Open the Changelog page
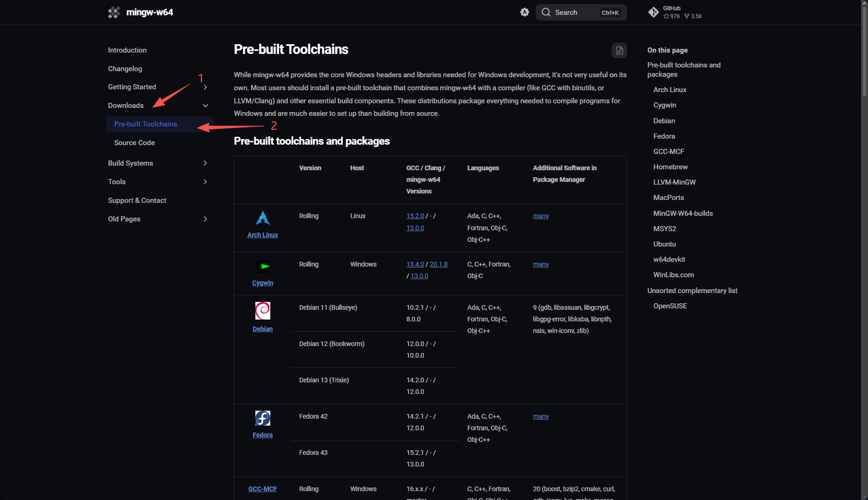Screen dimensions: 868x500 click(125, 69)
